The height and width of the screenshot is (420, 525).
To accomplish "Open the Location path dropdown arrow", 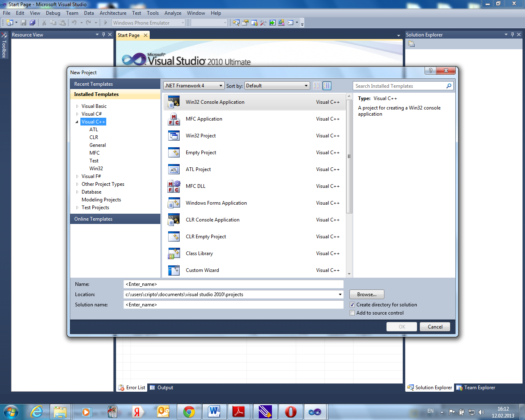I will pyautogui.click(x=340, y=294).
